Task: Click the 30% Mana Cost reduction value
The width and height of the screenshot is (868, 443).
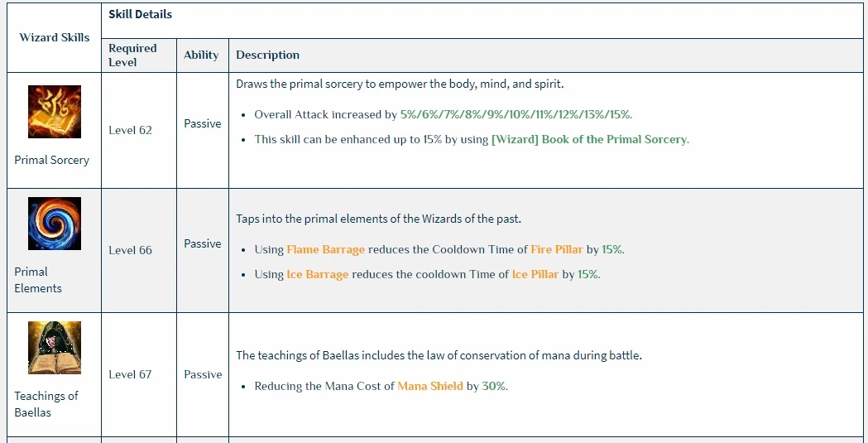Action: tap(494, 386)
